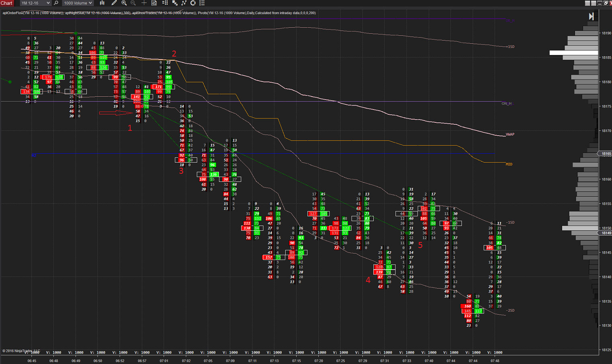Click the 07:20 time axis label

point(319,361)
